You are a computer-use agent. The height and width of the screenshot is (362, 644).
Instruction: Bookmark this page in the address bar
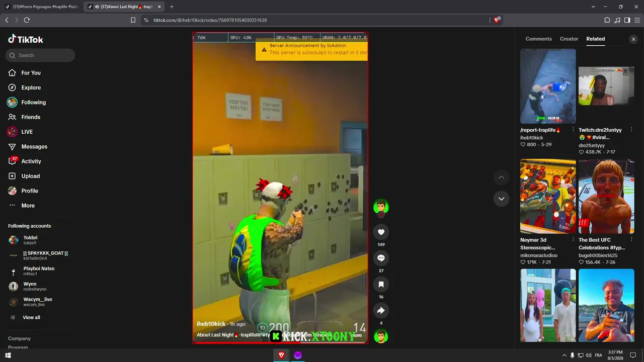(133, 20)
